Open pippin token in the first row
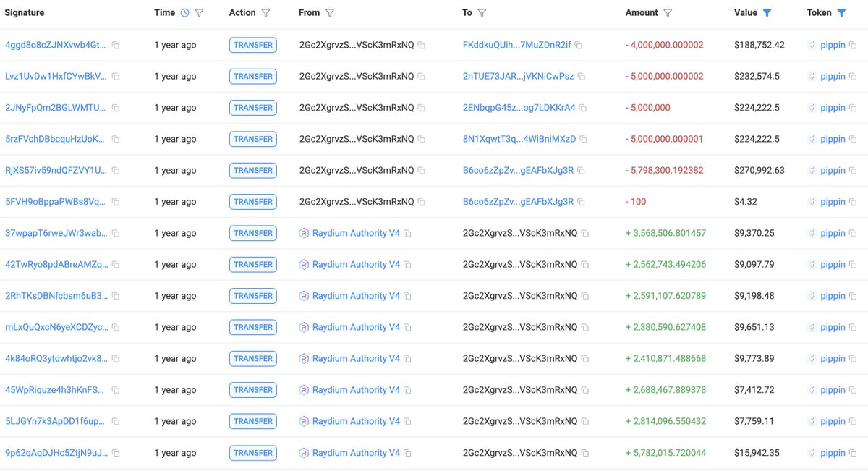The image size is (868, 471). (x=833, y=45)
